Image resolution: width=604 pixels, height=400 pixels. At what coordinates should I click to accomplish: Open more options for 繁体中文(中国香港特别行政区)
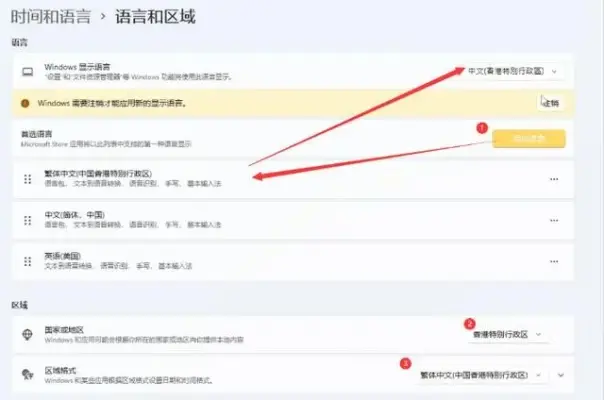[x=554, y=178]
